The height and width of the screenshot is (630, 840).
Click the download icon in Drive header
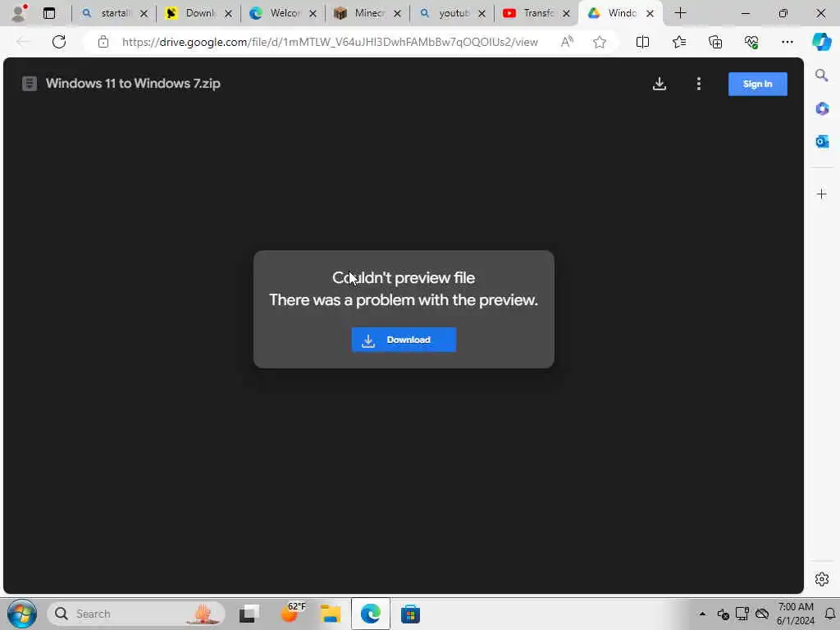point(660,84)
